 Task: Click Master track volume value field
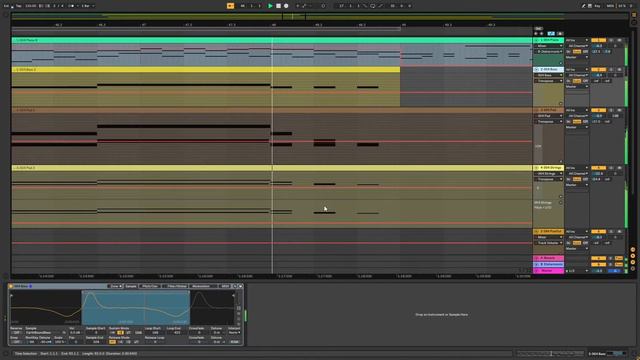[599, 271]
